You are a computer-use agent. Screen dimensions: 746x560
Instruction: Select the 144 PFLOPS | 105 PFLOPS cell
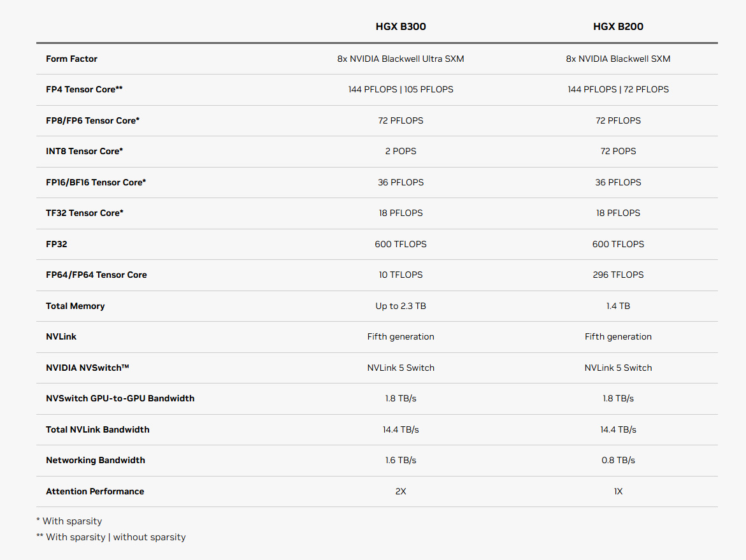click(x=401, y=89)
